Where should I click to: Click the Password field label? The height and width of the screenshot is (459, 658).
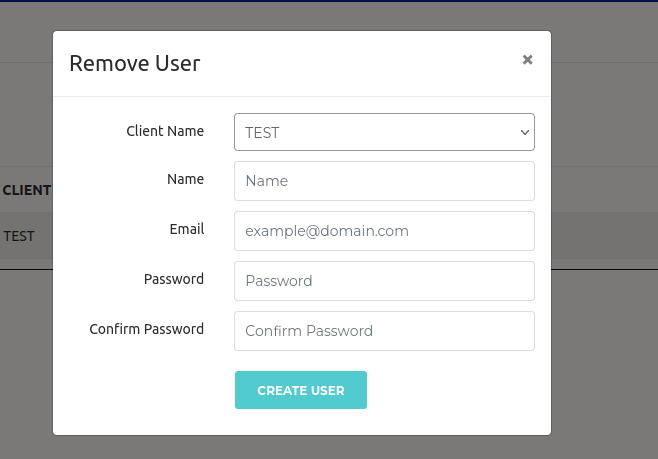pyautogui.click(x=174, y=279)
